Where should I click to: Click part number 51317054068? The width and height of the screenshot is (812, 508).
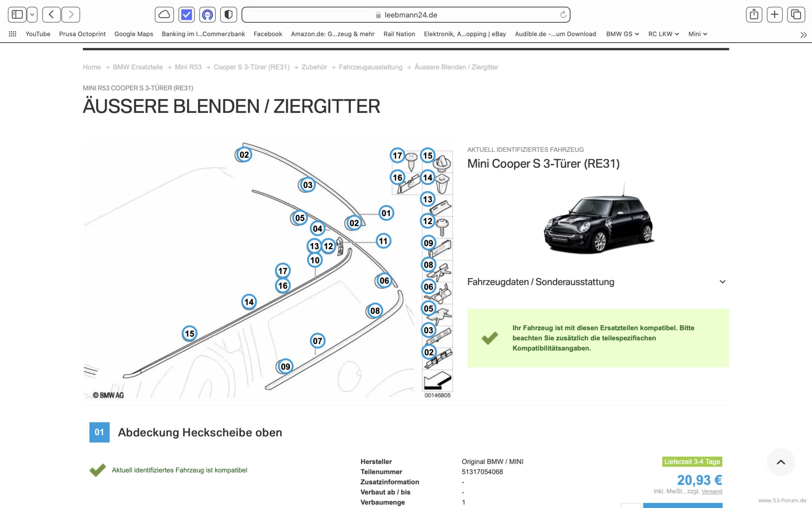482,472
